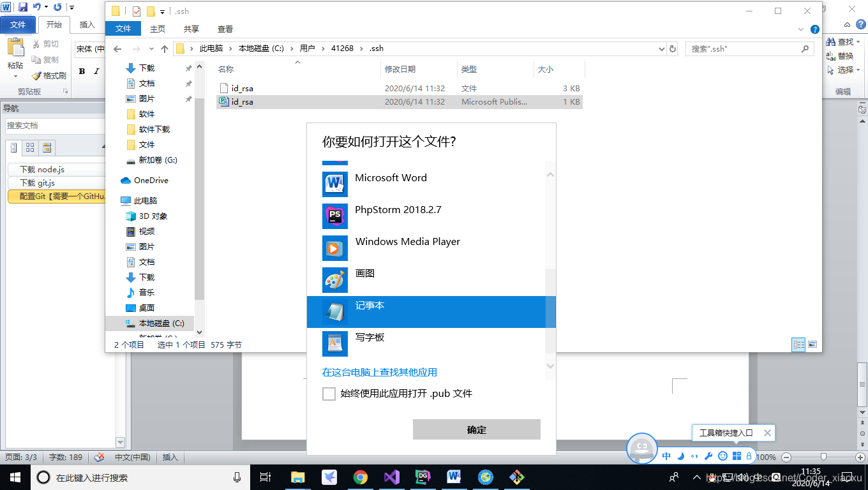This screenshot has height=490, width=868.
Task: Open Explorer help question mark
Action: pyautogui.click(x=815, y=29)
